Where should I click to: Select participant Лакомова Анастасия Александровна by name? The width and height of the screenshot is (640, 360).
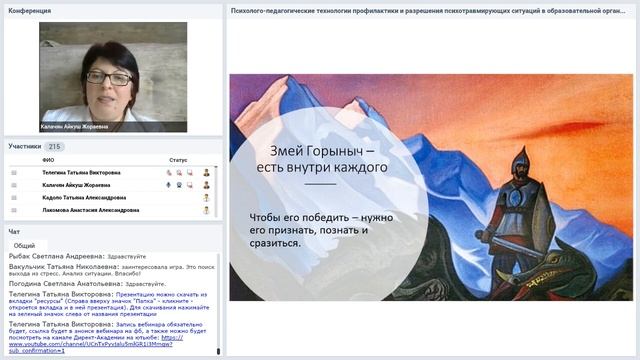pyautogui.click(x=91, y=210)
